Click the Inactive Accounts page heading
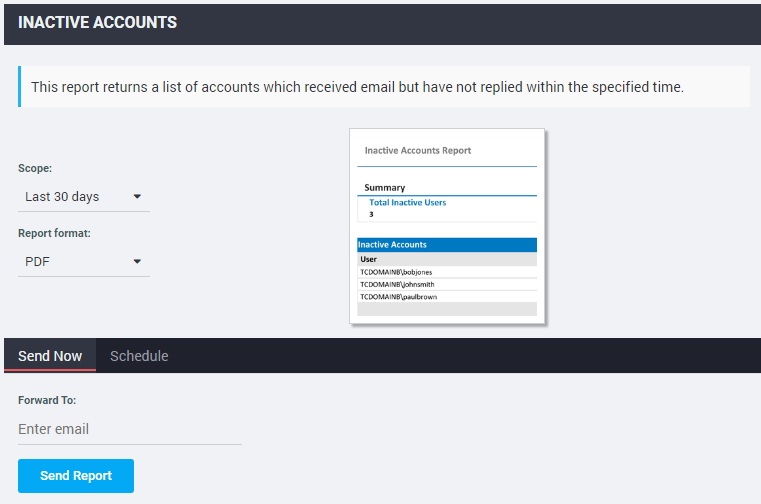The image size is (761, 504). click(x=98, y=22)
